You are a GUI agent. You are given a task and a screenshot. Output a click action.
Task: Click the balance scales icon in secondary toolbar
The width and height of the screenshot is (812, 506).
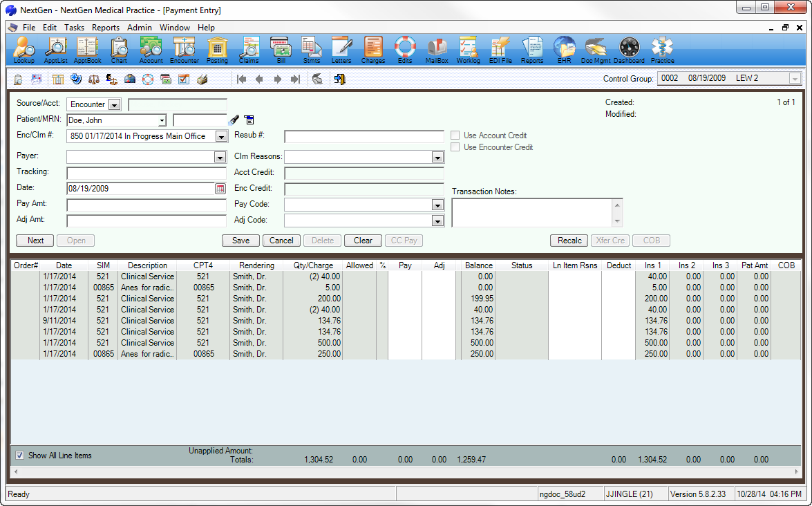[94, 79]
